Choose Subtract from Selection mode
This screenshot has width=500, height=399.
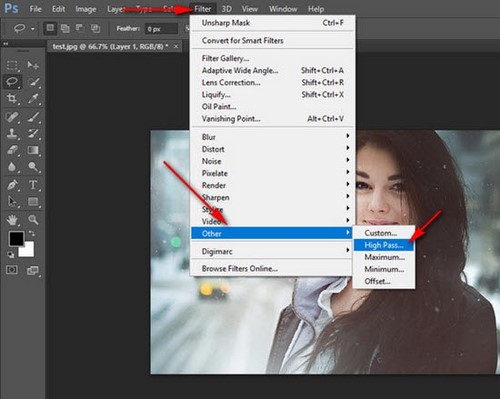[80, 28]
